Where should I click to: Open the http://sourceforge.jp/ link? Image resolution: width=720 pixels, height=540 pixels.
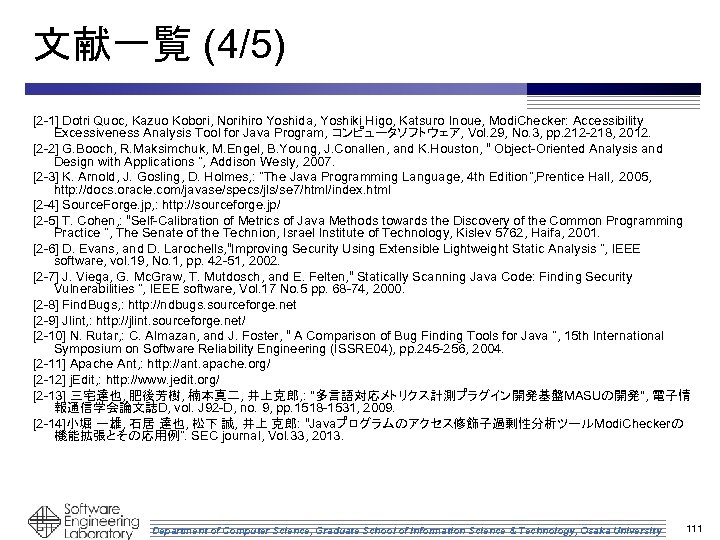pyautogui.click(x=221, y=205)
